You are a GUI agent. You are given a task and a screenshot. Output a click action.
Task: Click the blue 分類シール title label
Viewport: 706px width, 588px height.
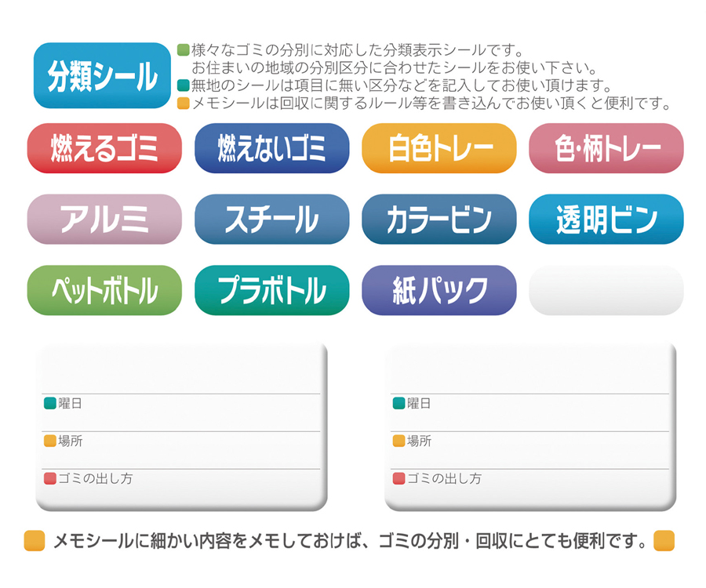click(x=102, y=76)
